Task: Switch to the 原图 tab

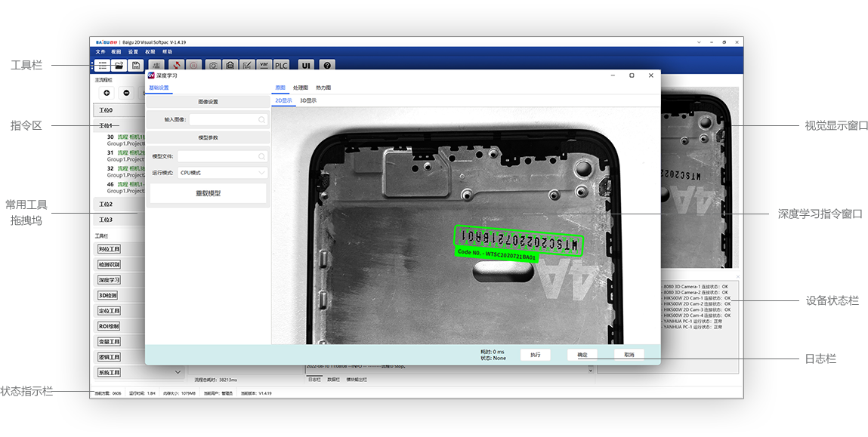Action: click(x=280, y=88)
